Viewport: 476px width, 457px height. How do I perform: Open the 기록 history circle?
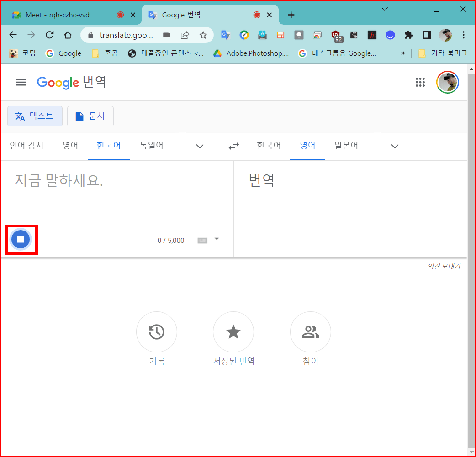click(x=157, y=331)
